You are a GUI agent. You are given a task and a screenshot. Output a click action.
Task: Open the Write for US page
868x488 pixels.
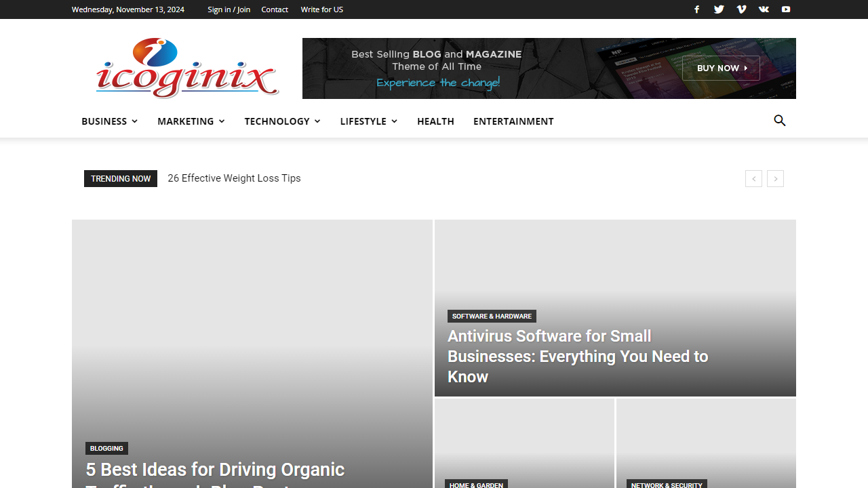(321, 9)
